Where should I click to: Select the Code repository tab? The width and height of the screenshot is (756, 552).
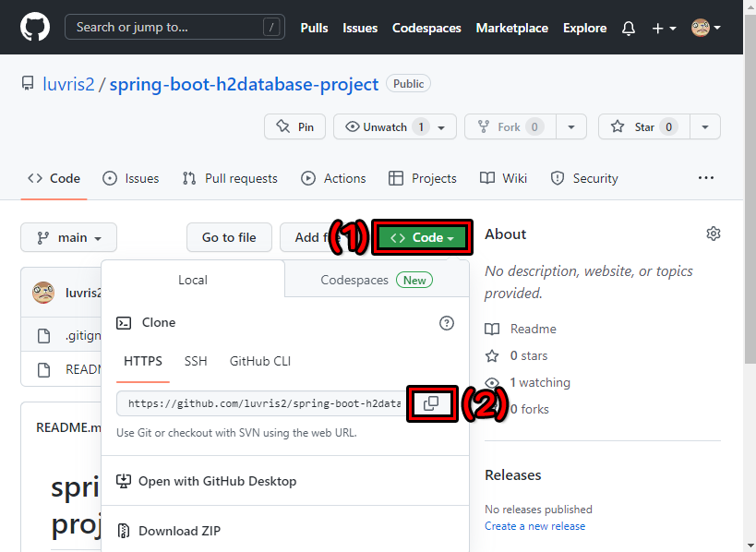(54, 178)
